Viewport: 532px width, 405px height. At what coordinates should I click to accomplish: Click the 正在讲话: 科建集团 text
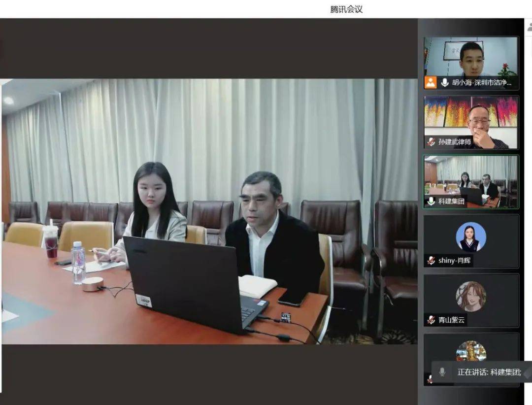pos(489,372)
